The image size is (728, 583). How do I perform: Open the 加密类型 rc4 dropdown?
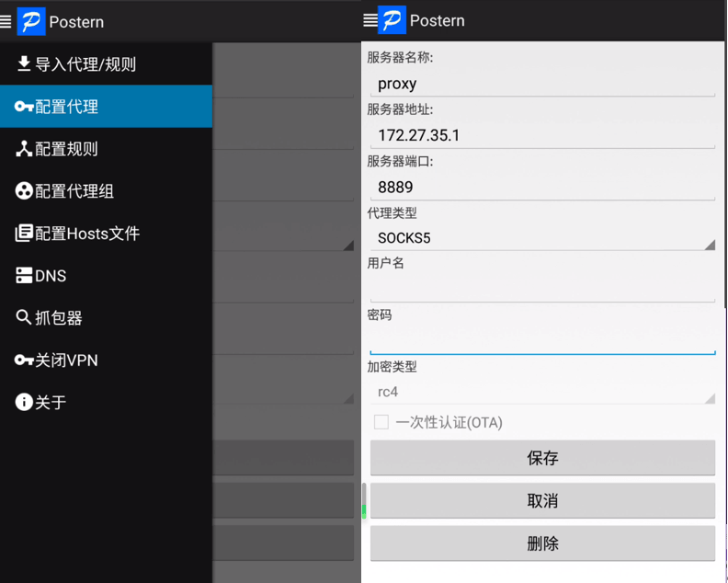point(542,392)
